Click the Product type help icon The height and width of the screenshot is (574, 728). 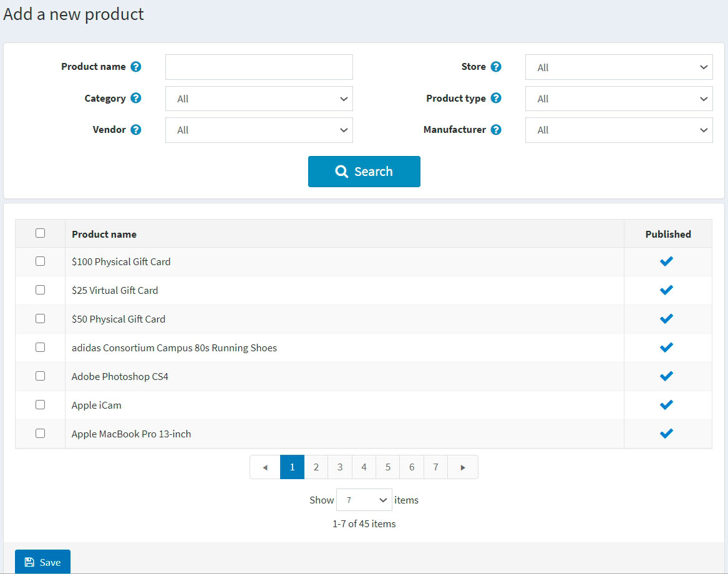(496, 98)
